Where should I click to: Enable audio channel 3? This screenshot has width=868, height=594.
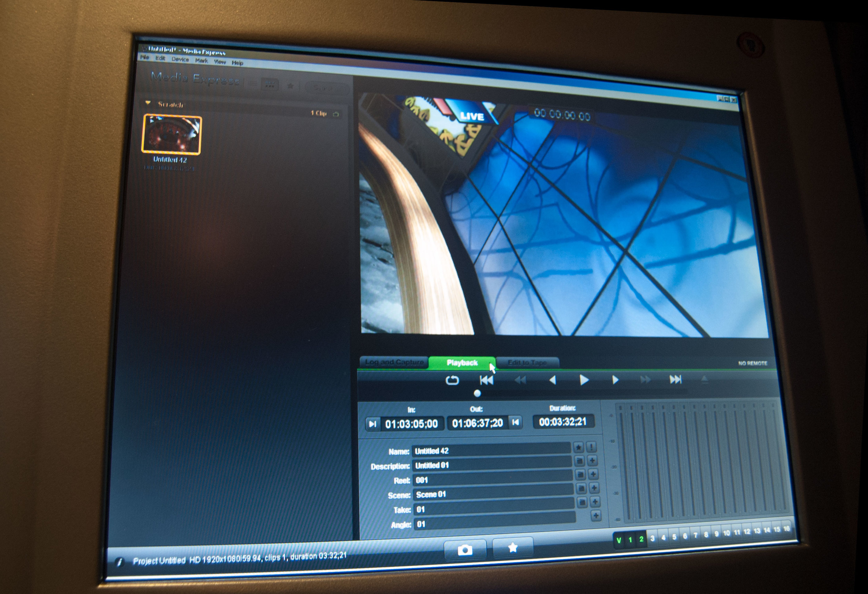click(652, 538)
